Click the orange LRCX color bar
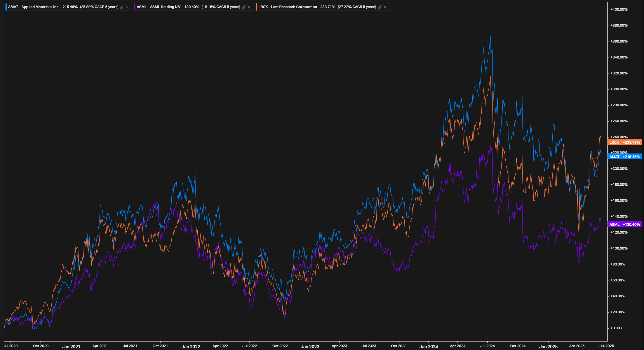The width and height of the screenshot is (644, 350). tap(256, 7)
